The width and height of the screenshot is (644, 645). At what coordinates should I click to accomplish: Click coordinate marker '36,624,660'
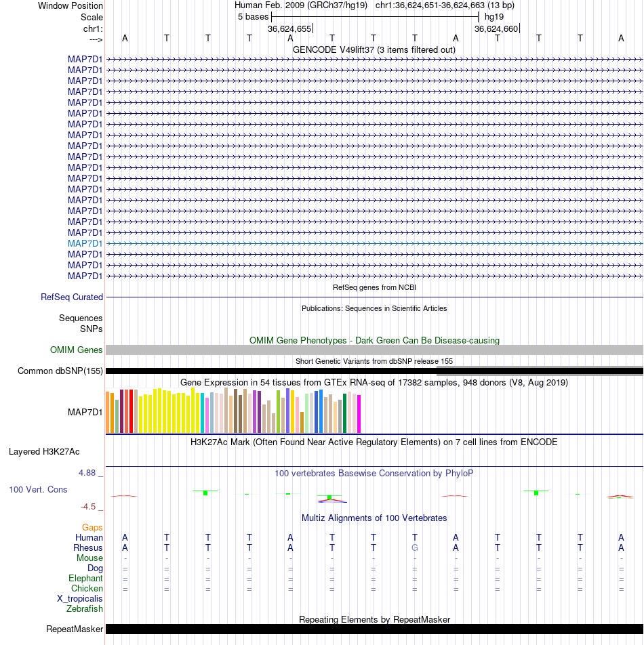(496, 28)
